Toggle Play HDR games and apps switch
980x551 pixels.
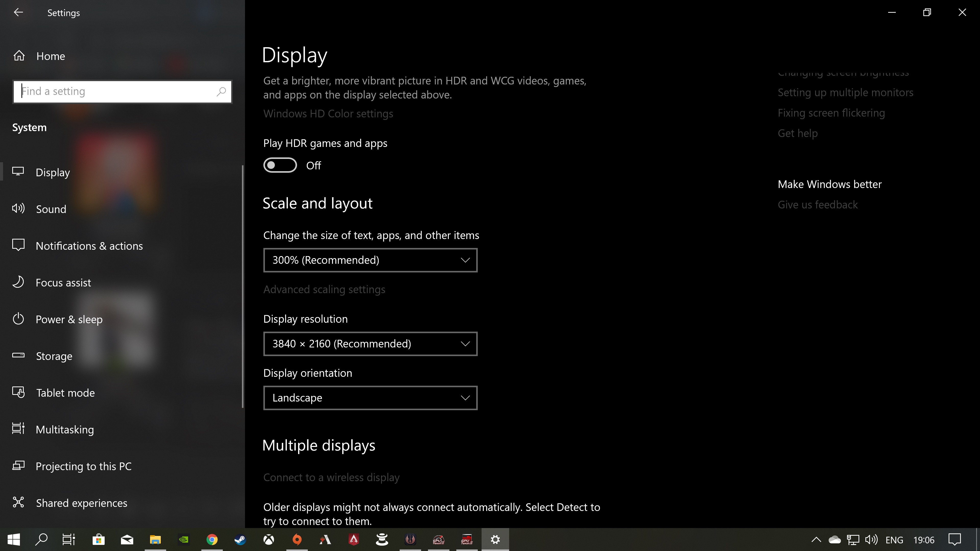point(280,165)
